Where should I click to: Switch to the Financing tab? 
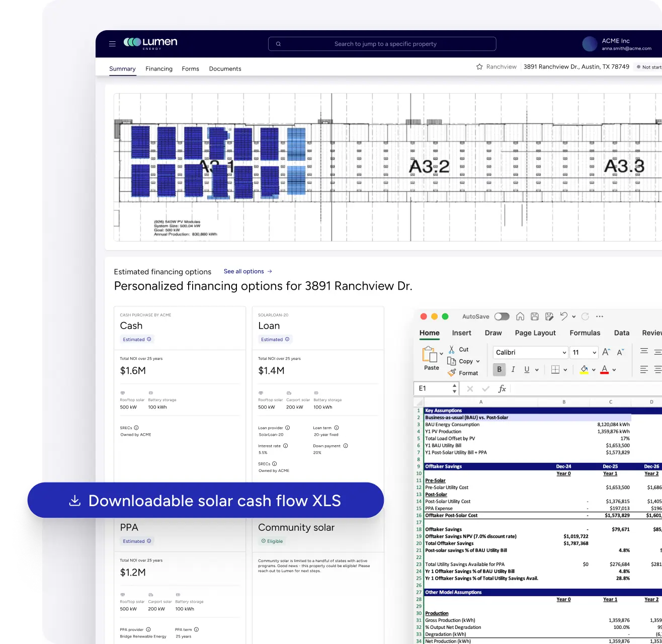click(x=159, y=68)
